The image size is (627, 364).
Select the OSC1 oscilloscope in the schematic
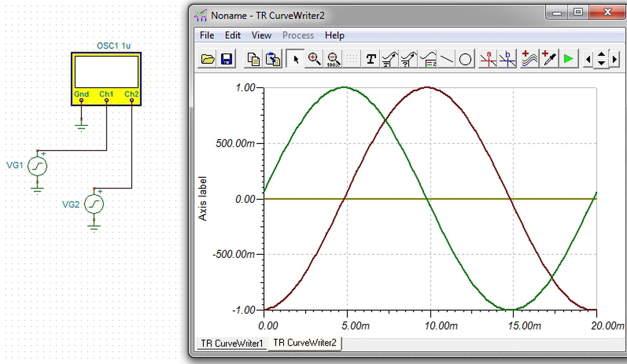106,78
